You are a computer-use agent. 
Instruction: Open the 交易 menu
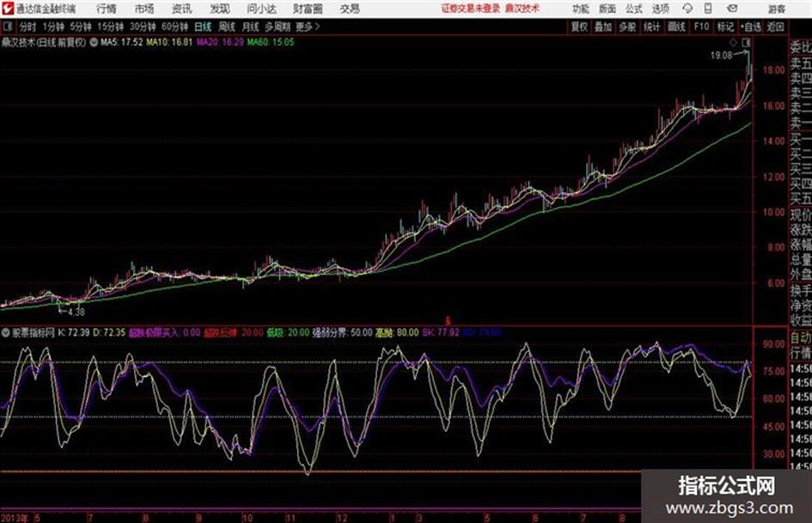point(350,9)
